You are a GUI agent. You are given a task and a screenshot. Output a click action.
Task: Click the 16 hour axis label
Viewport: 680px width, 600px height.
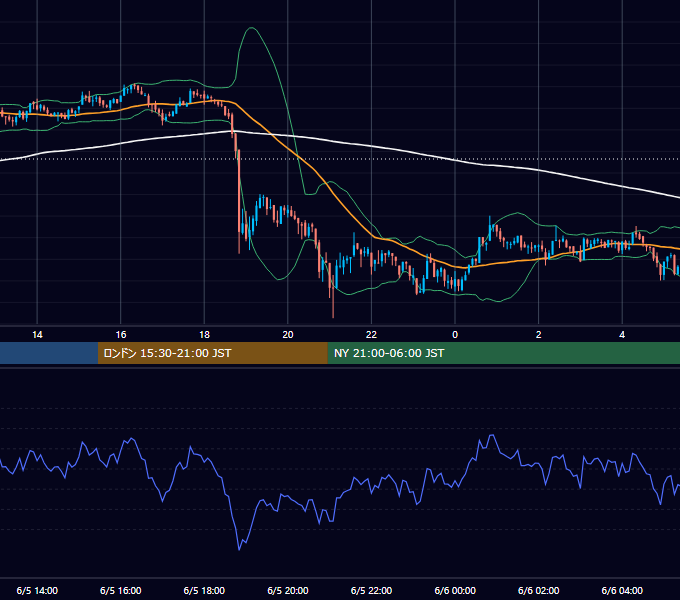(121, 335)
